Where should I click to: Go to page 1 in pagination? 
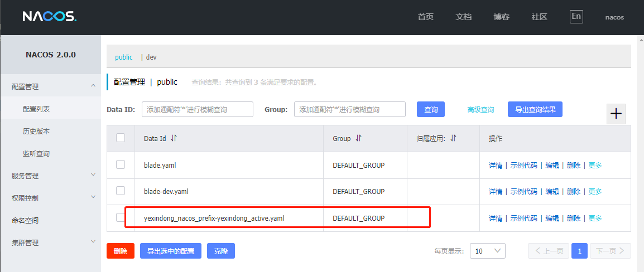(x=579, y=251)
